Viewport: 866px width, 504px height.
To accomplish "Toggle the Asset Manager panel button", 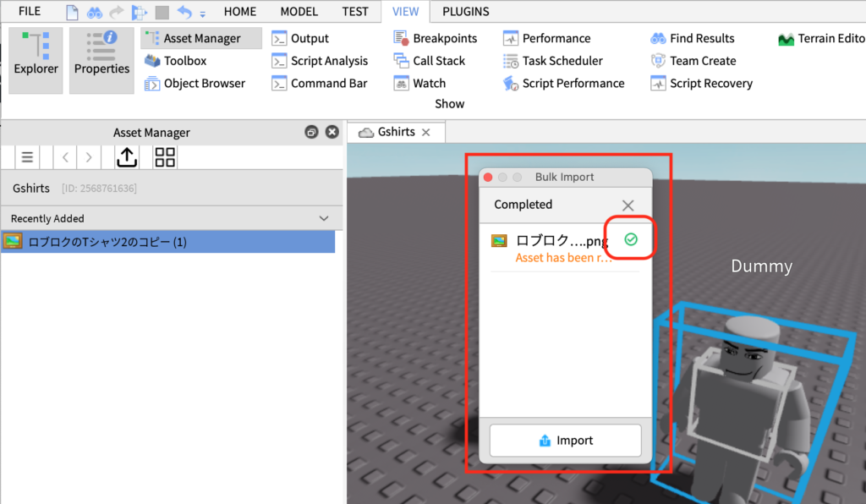I will (201, 38).
